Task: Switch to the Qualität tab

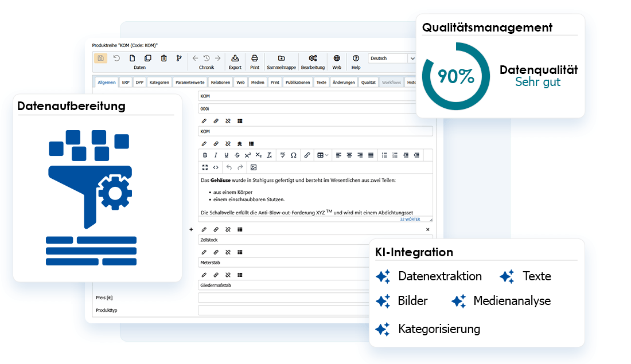Action: click(x=368, y=83)
